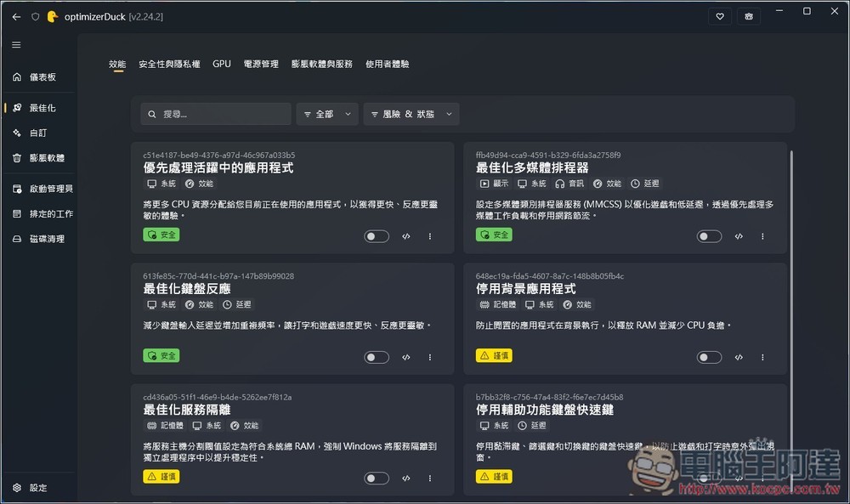850x504 pixels.
Task: Click 記憶體 tag on 停用背景應用程式 card
Action: click(497, 304)
